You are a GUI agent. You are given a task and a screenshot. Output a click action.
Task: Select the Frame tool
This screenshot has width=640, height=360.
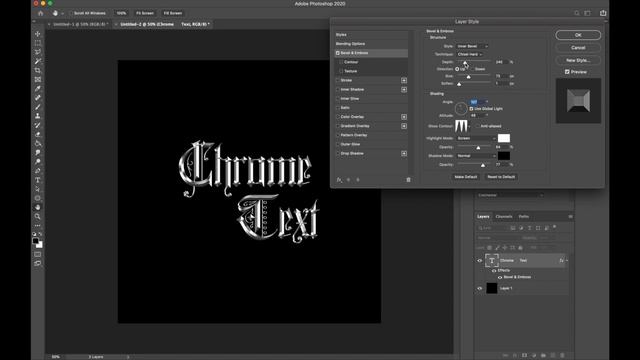[38, 80]
